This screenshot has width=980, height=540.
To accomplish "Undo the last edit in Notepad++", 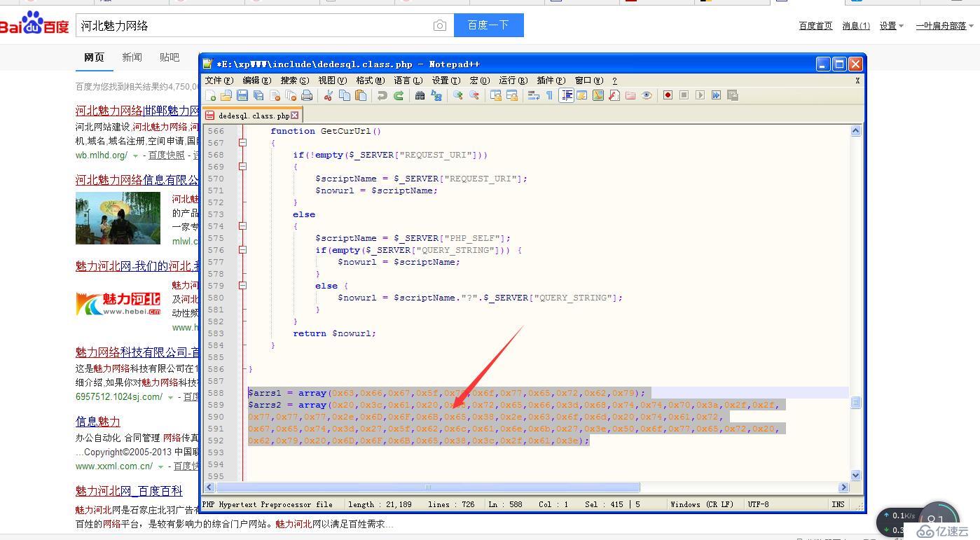I will 382,95.
